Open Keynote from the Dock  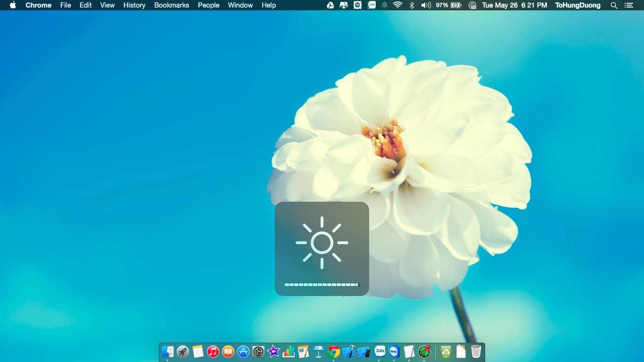pyautogui.click(x=319, y=352)
